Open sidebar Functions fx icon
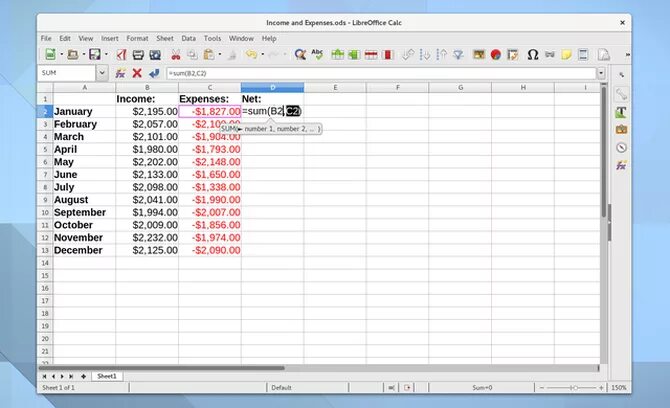 coord(621,165)
